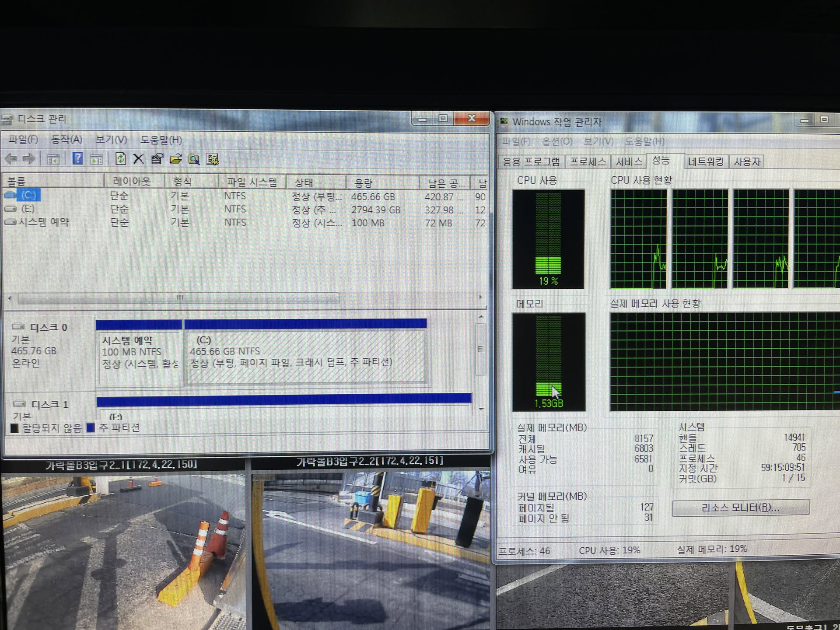The height and width of the screenshot is (630, 840).
Task: Click the Refresh icon in Disk Management toolbar
Action: [120, 159]
